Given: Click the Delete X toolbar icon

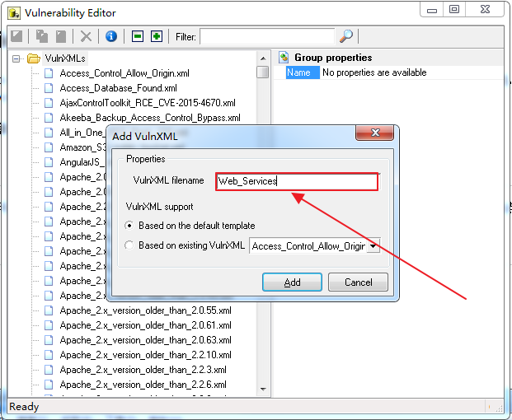Looking at the screenshot, I should (x=86, y=36).
